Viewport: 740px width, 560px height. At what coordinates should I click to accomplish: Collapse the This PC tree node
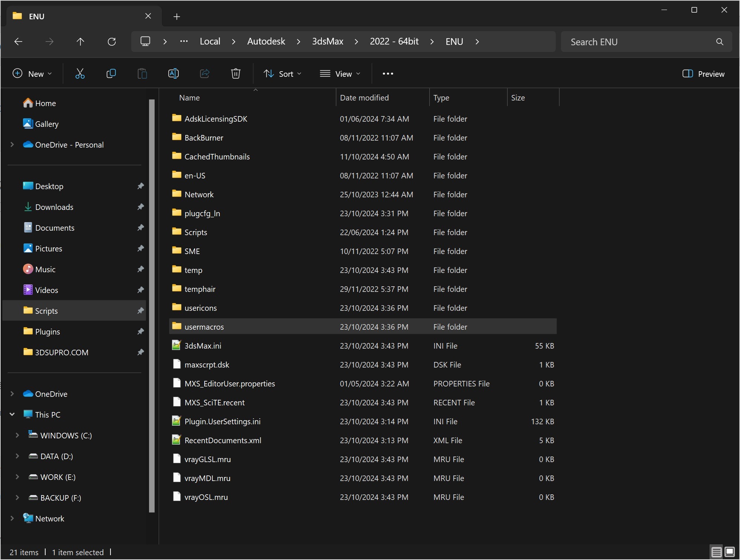pos(12,415)
